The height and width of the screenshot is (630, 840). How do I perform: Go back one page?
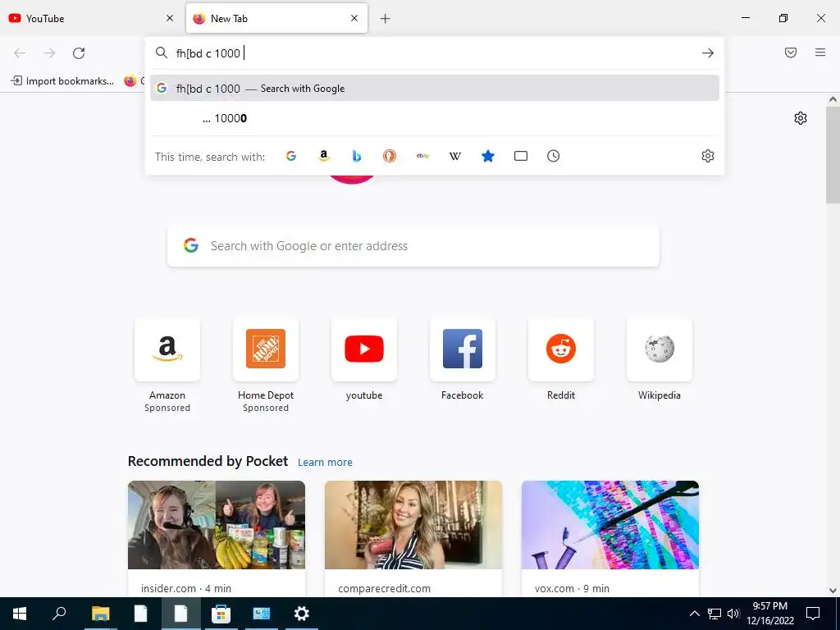coord(20,53)
